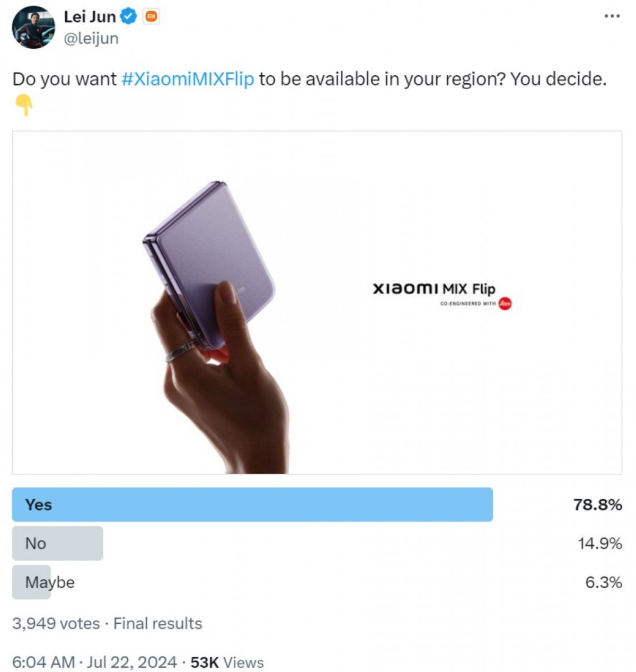This screenshot has width=636, height=672.
Task: Click the pointing-down hand emoji
Action: click(x=24, y=105)
